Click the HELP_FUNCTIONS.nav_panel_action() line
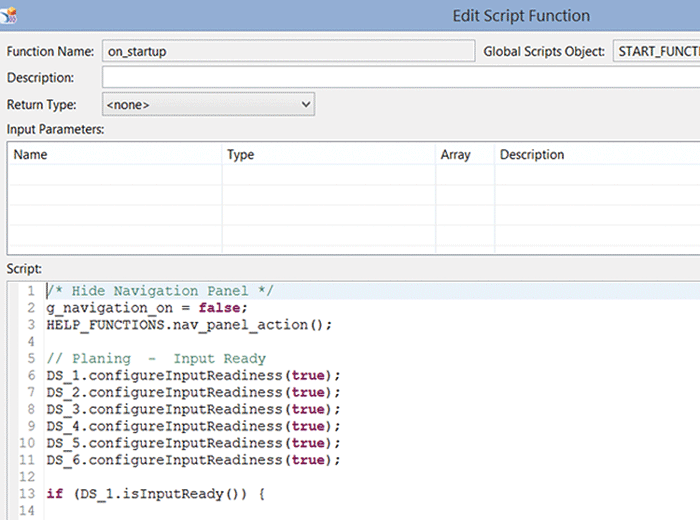Image resolution: width=700 pixels, height=520 pixels. (x=188, y=325)
